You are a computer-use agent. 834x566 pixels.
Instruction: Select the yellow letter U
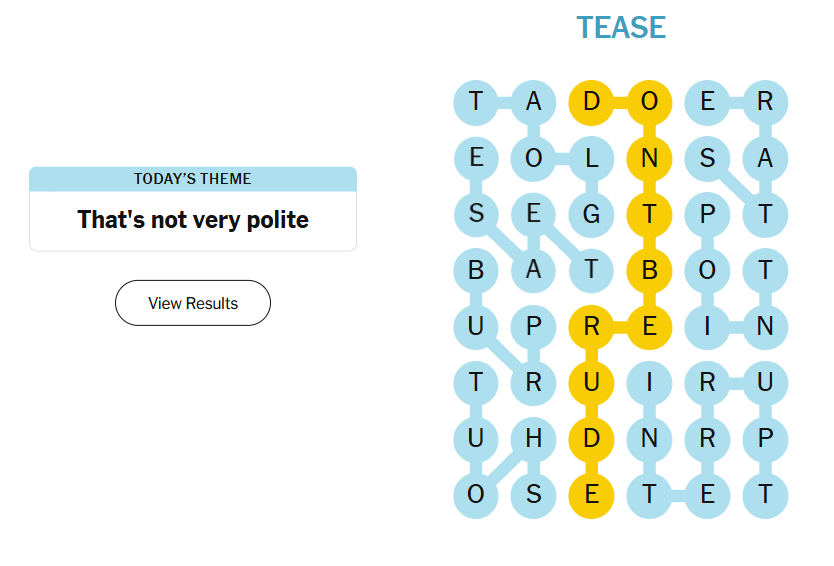pyautogui.click(x=591, y=382)
